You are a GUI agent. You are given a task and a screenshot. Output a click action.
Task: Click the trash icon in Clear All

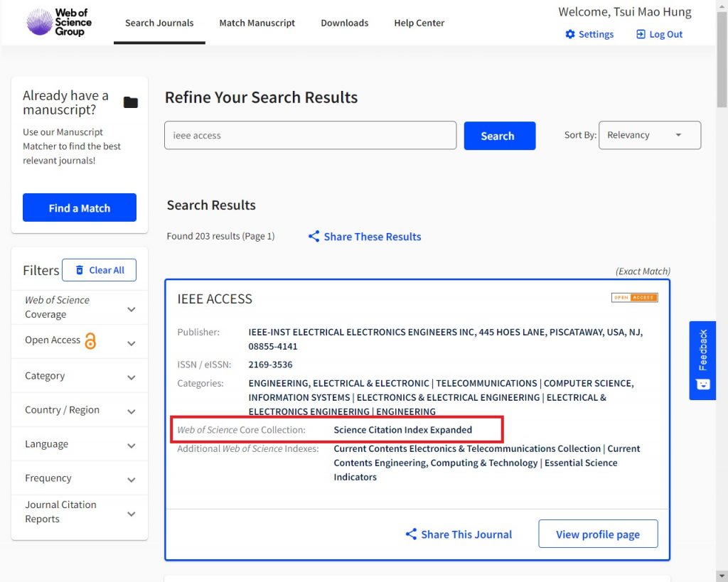tap(80, 270)
